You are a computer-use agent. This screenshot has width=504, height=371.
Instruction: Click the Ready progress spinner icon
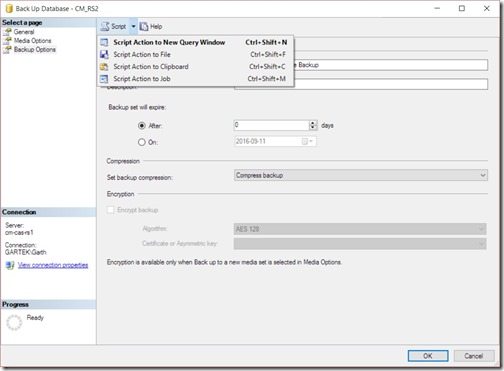14,322
